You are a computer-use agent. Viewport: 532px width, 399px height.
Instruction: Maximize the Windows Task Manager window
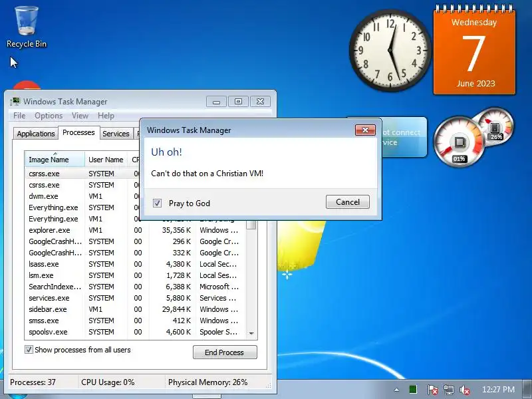click(x=238, y=102)
